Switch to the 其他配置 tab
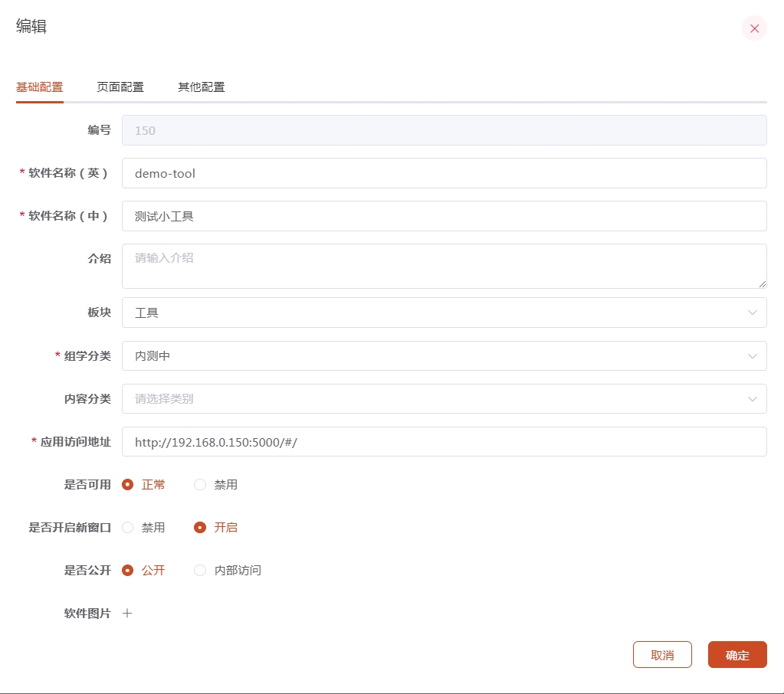 click(x=201, y=87)
